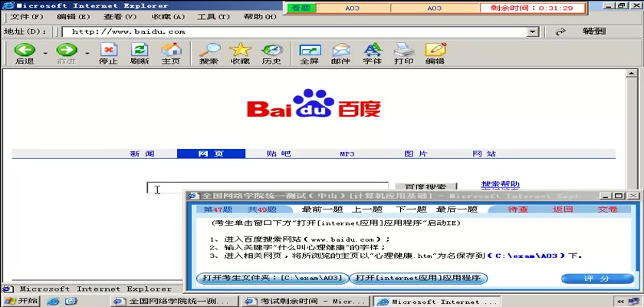Jump to 最前一题 in exam window
This screenshot has height=307, width=644.
[x=322, y=210]
